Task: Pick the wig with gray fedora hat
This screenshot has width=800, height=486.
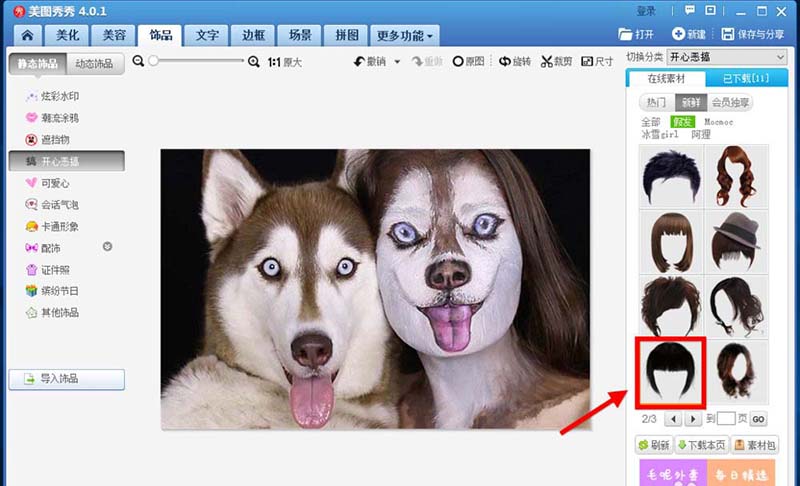Action: (x=736, y=242)
